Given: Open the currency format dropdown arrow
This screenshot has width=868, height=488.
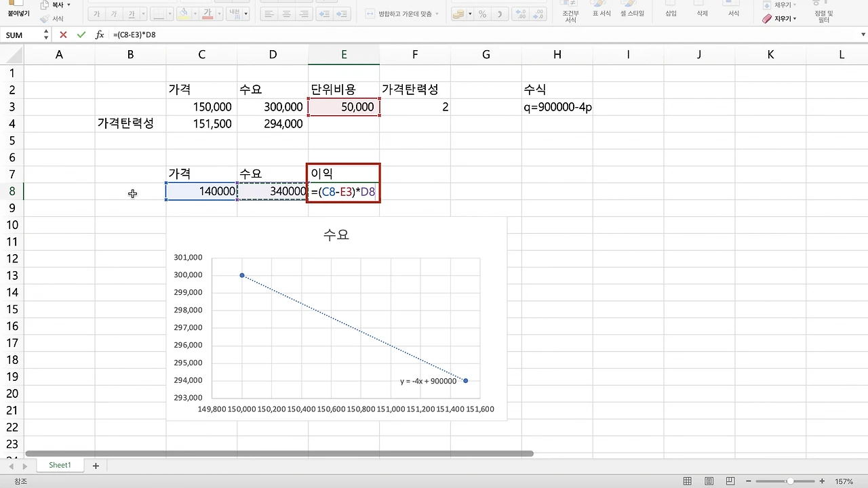Looking at the screenshot, I should 469,14.
